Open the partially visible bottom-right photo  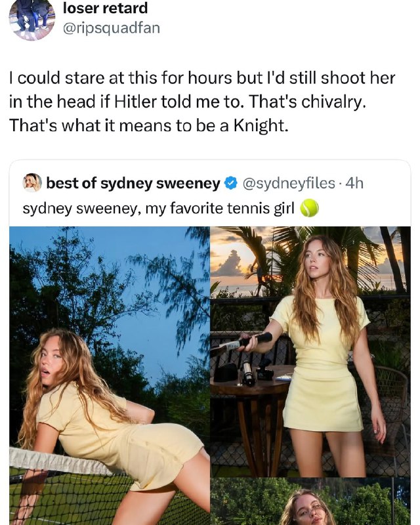coord(310,501)
